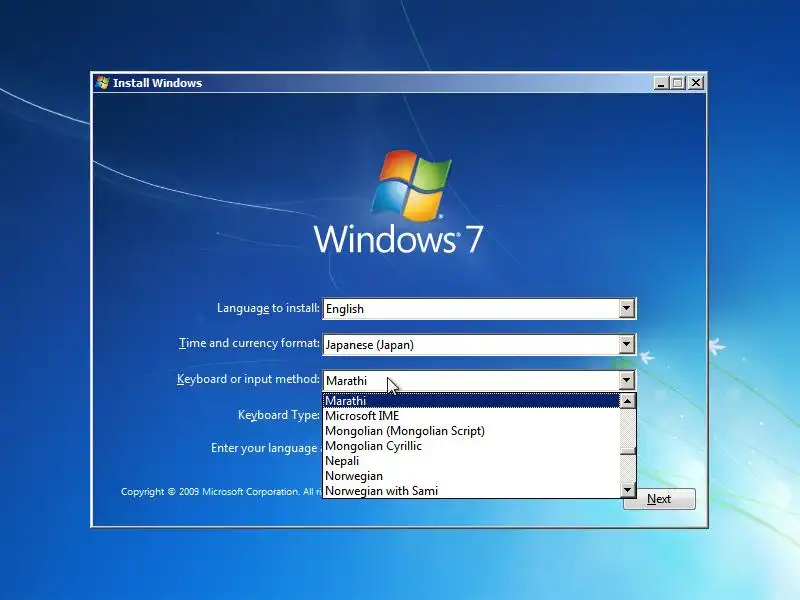The width and height of the screenshot is (800, 600).
Task: Click the keyboard list scrollbar thumb
Action: point(628,451)
